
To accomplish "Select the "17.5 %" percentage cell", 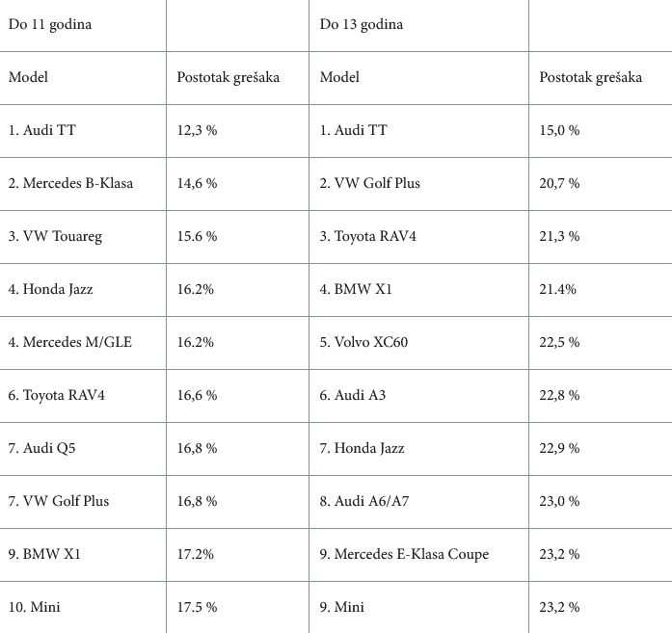I will [198, 607].
